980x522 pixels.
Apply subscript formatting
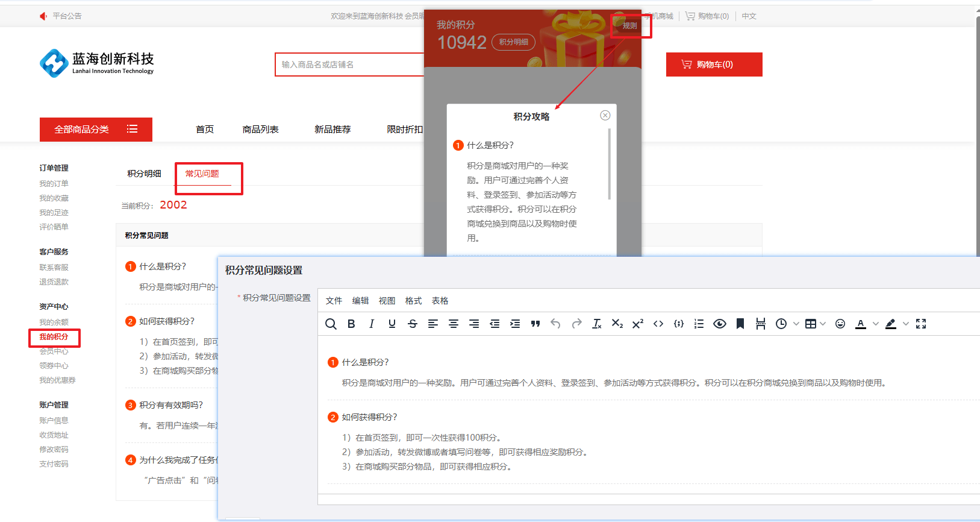point(617,324)
